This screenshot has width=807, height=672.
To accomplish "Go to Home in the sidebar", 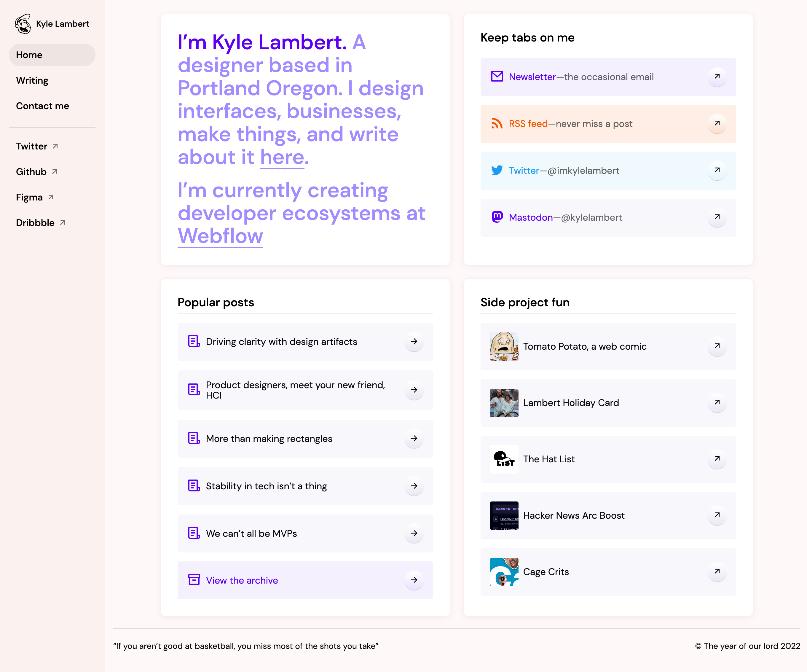I will [52, 55].
